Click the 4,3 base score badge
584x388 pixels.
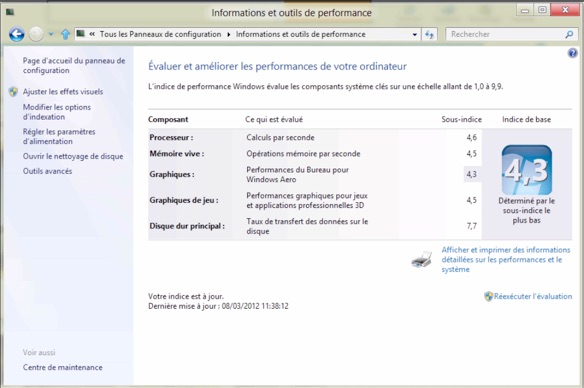point(527,170)
